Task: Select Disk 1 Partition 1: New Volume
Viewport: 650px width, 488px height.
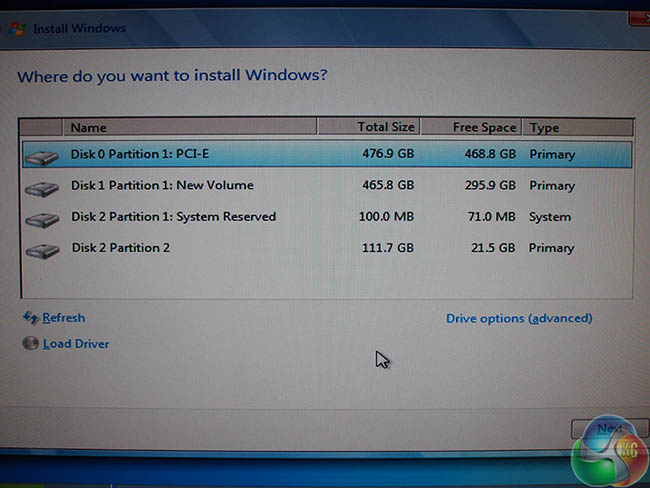Action: [327, 185]
